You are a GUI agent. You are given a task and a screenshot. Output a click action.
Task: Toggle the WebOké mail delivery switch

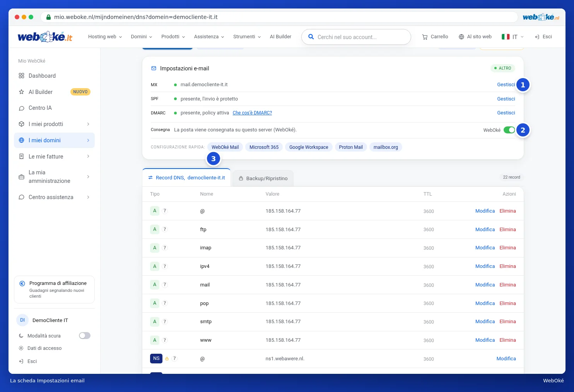point(509,130)
